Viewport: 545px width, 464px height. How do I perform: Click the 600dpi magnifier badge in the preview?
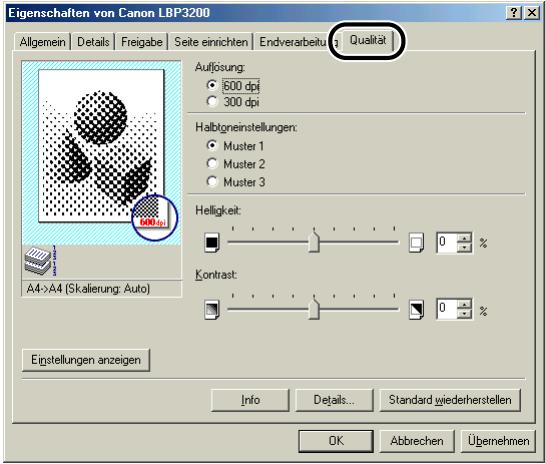[154, 218]
